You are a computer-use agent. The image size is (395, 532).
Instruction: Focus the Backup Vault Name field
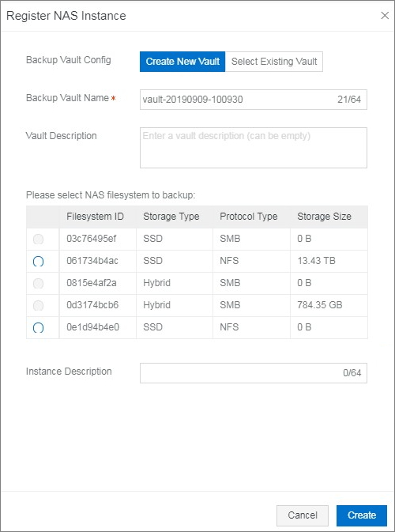tap(254, 100)
